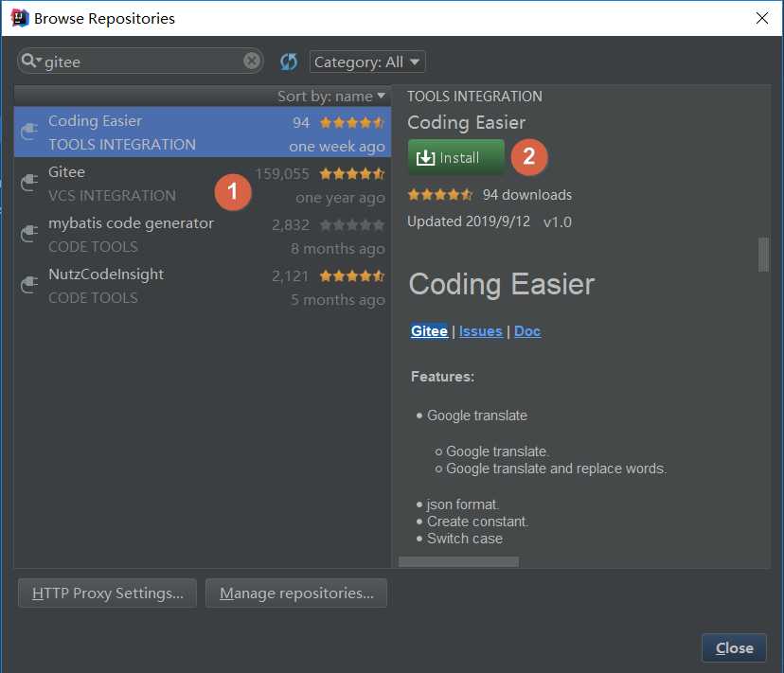Open the Category: All dropdown
This screenshot has width=784, height=673.
click(367, 62)
